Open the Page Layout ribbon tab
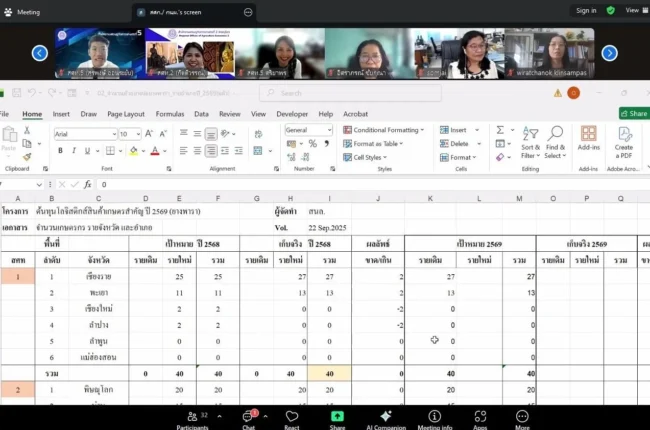 [126, 114]
